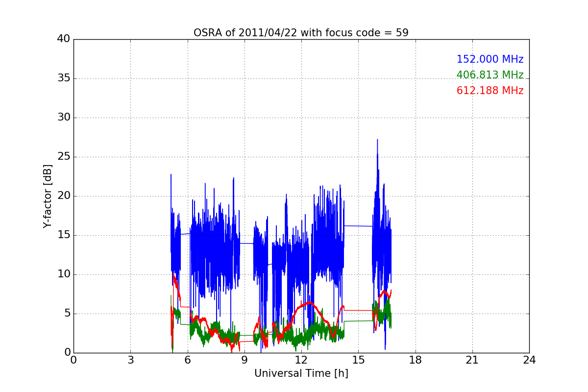
Task: Click the x-axis tick label 21
Action: pyautogui.click(x=472, y=360)
